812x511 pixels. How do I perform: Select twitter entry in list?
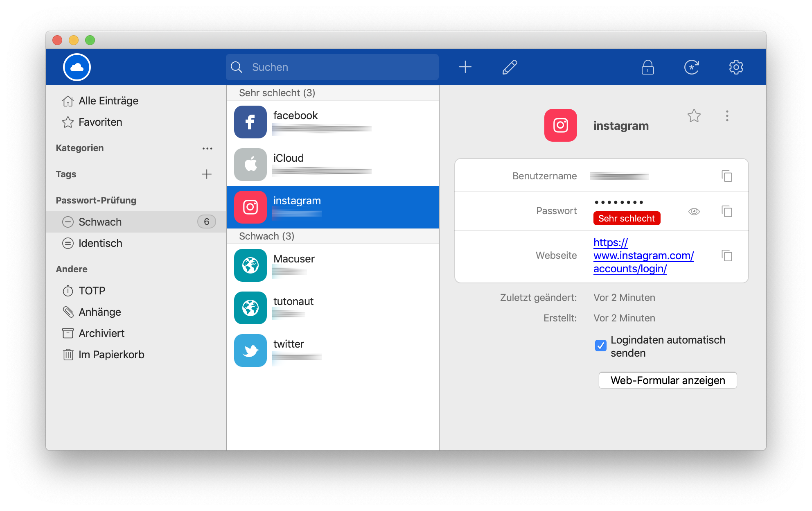(x=332, y=350)
